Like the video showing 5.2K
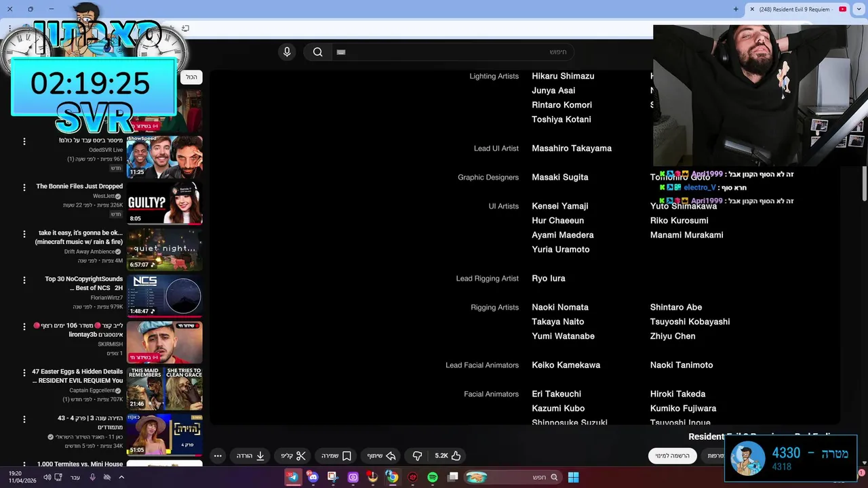868x488 pixels. pyautogui.click(x=448, y=456)
